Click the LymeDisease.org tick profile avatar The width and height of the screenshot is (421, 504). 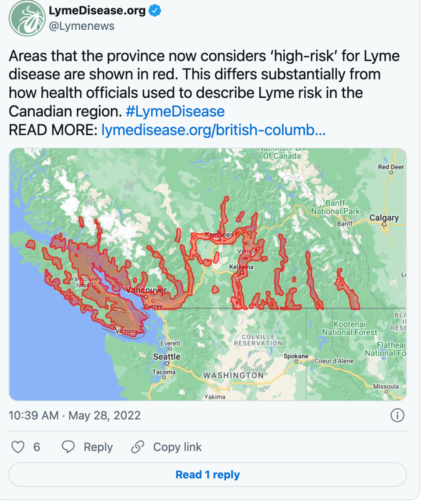27,18
